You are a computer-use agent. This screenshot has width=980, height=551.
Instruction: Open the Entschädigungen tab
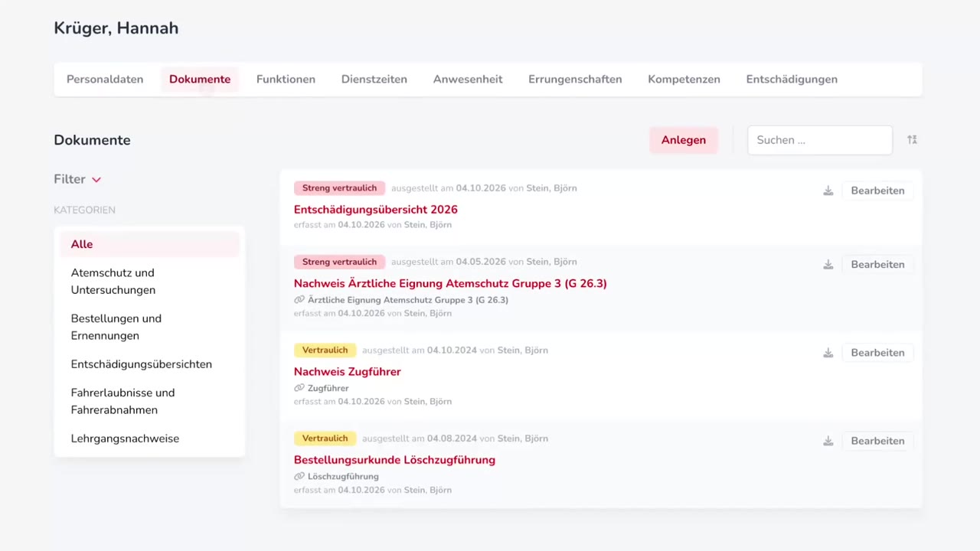(792, 80)
